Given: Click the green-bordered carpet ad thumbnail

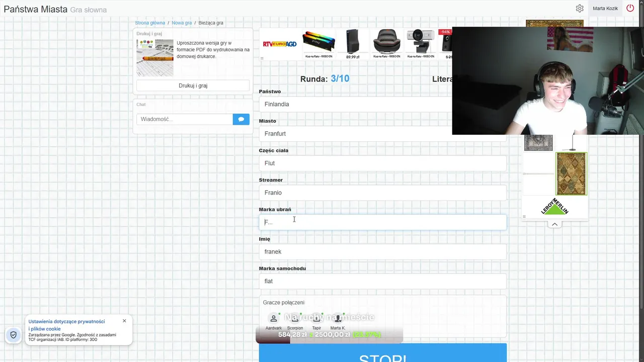Looking at the screenshot, I should (571, 173).
